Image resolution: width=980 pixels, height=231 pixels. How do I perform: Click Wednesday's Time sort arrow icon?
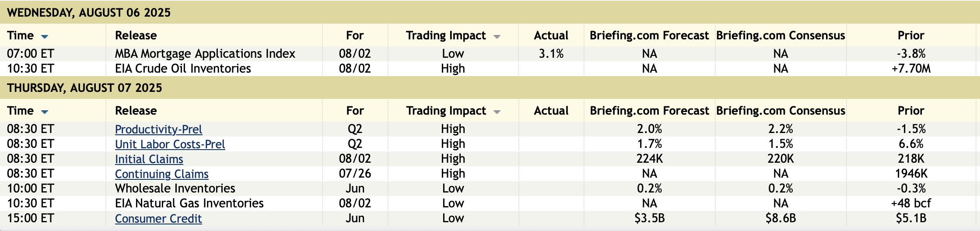pos(45,36)
